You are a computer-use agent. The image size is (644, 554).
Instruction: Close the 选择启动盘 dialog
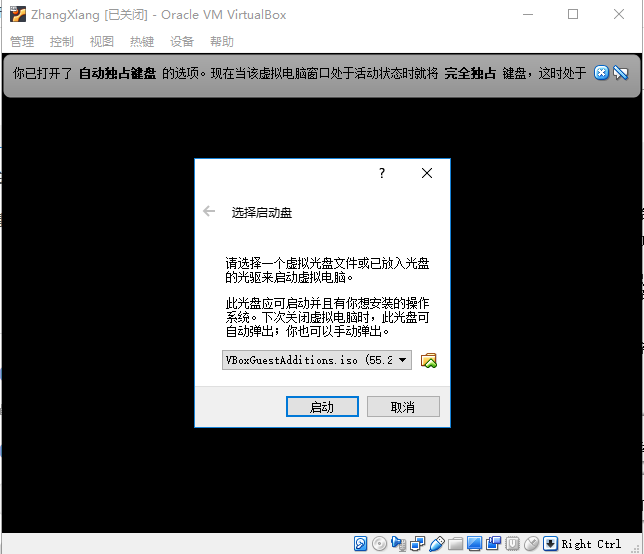pyautogui.click(x=427, y=173)
